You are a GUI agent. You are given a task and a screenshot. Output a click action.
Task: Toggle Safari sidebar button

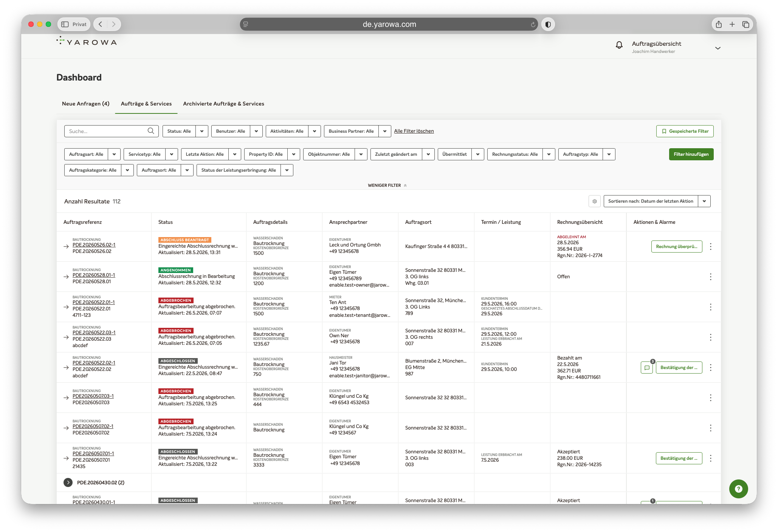tap(65, 24)
